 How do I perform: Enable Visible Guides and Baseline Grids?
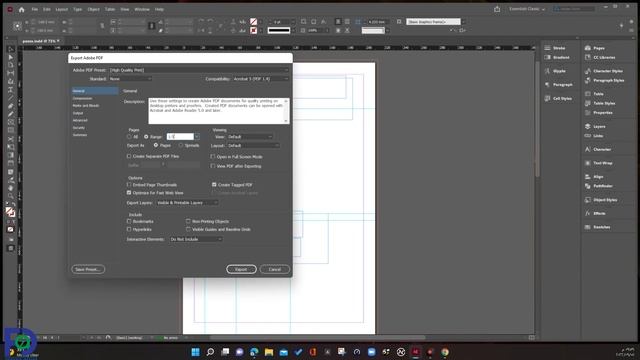(x=188, y=229)
